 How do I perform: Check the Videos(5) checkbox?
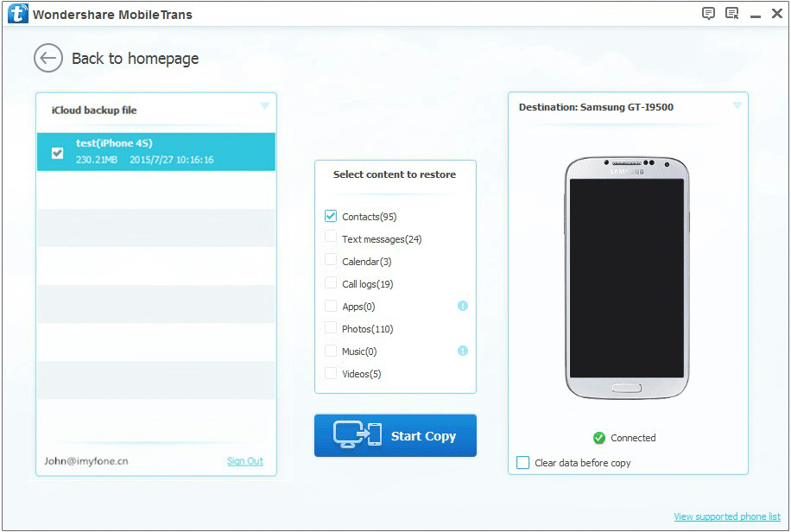331,373
